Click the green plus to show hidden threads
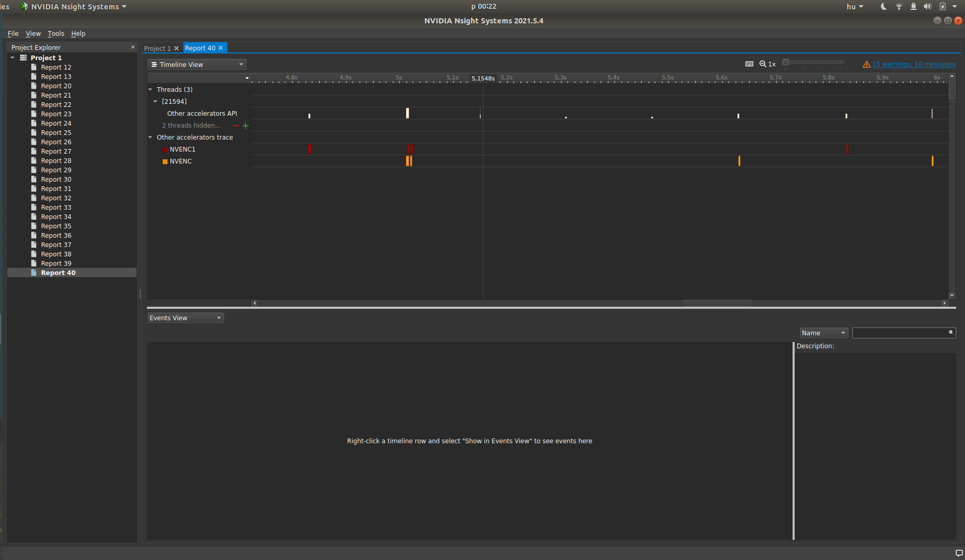 point(246,126)
